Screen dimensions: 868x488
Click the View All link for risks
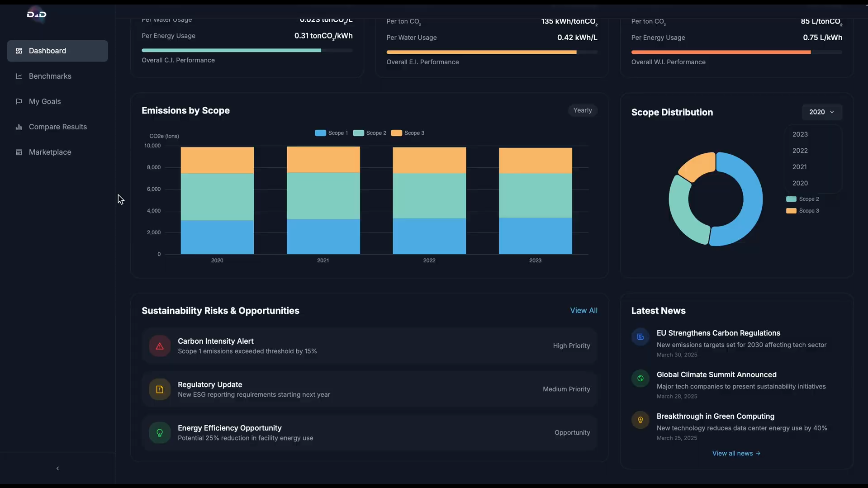583,310
